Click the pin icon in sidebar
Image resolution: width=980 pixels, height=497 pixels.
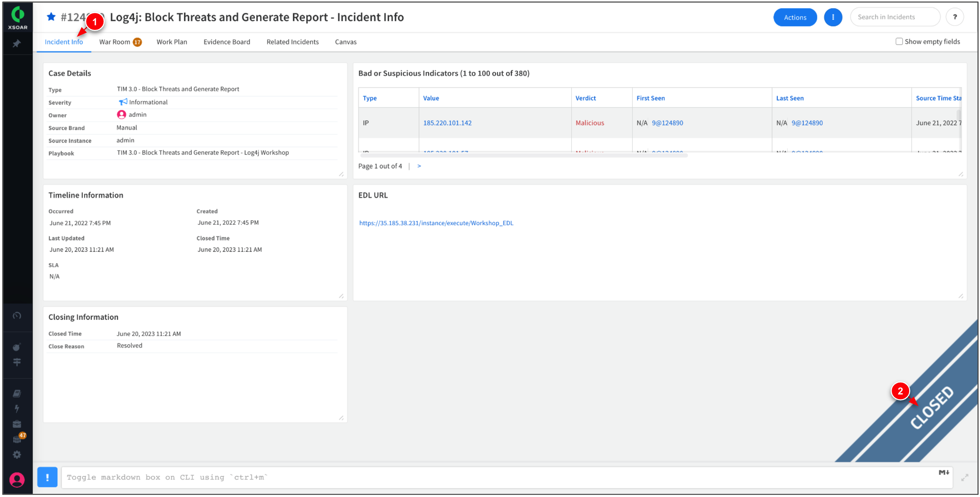tap(16, 44)
